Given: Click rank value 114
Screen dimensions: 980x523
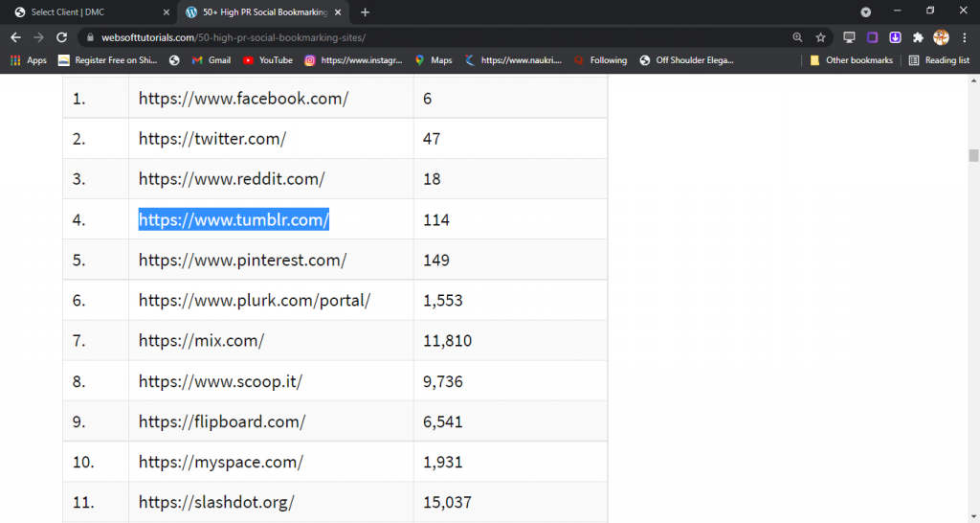Looking at the screenshot, I should point(436,219).
